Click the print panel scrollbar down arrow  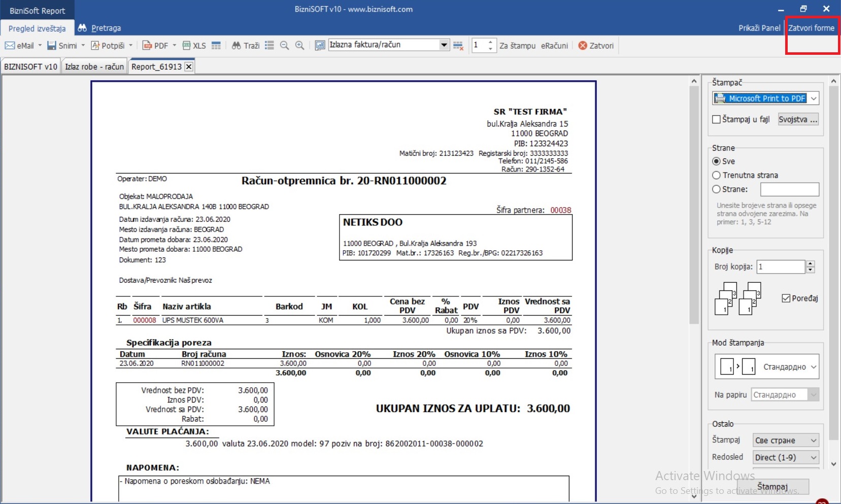(x=833, y=464)
